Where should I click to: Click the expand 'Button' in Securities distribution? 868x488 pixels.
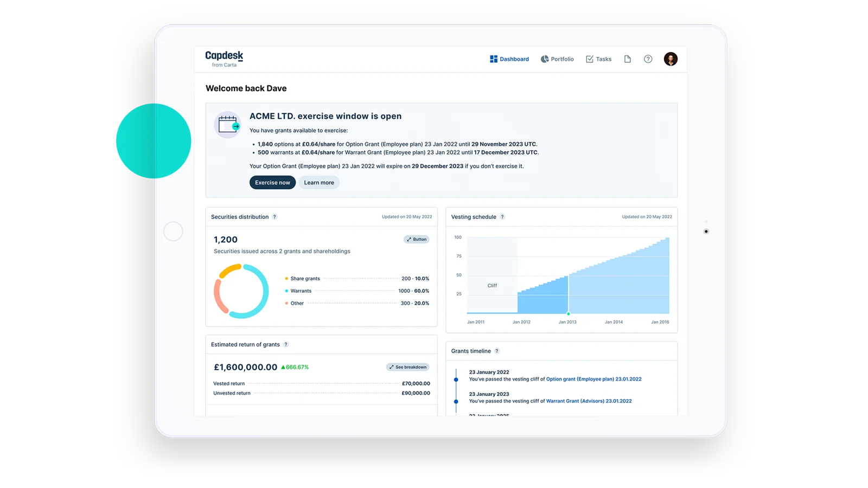pyautogui.click(x=416, y=239)
